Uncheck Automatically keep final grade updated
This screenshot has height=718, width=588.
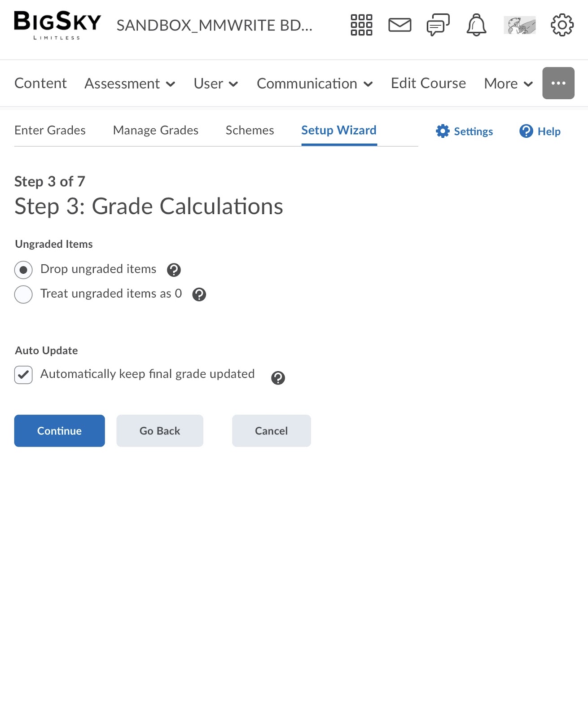23,375
